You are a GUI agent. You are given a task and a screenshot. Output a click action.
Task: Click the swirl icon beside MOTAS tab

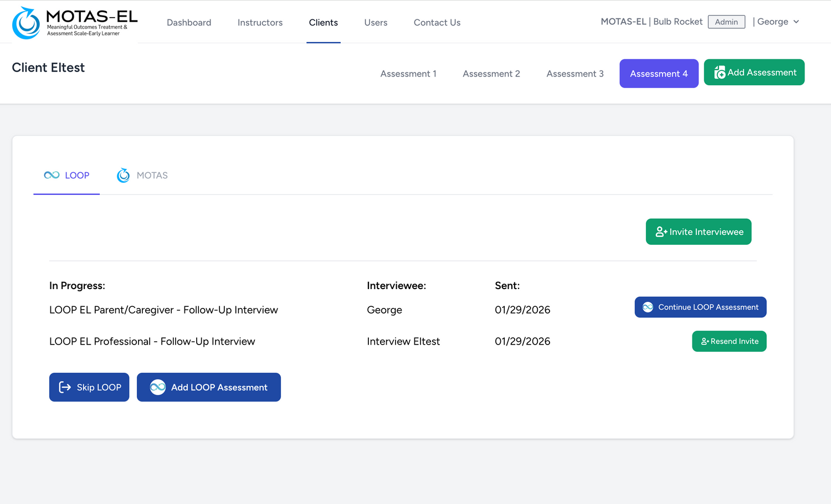click(x=123, y=175)
